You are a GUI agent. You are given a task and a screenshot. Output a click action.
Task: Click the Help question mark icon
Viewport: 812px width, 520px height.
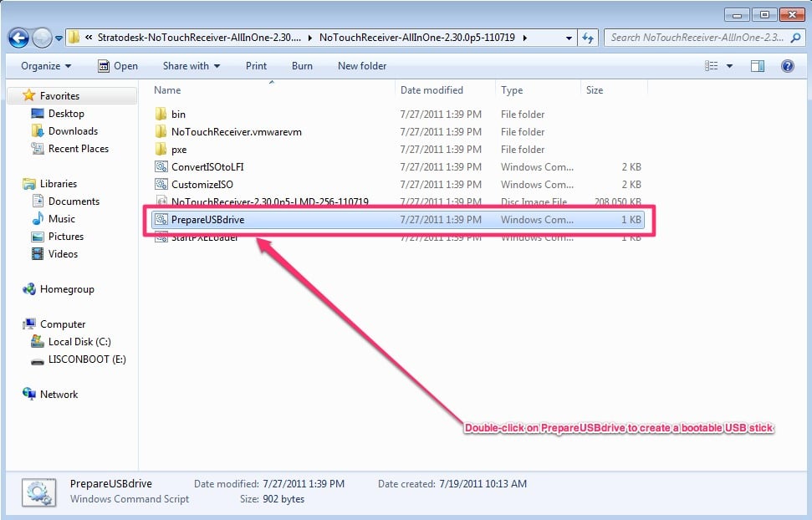787,66
